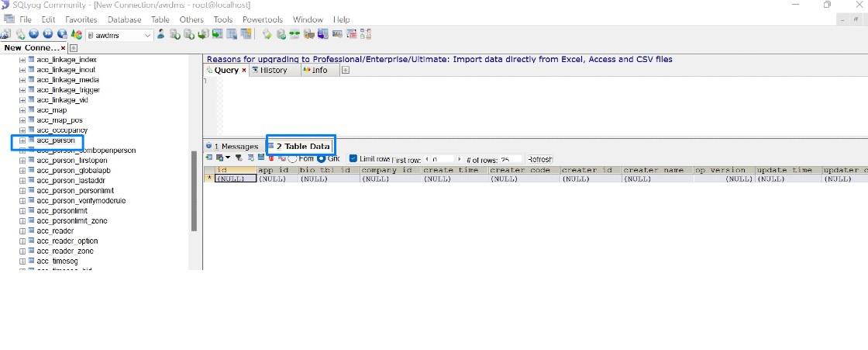Open the Others menu
Image resolution: width=868 pixels, height=350 pixels.
[191, 19]
